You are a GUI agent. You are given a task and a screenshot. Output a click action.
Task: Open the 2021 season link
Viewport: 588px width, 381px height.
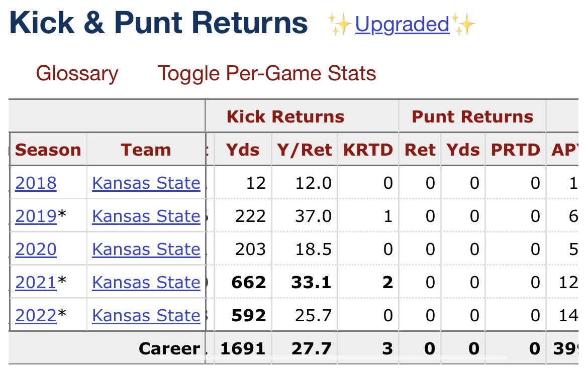point(36,282)
